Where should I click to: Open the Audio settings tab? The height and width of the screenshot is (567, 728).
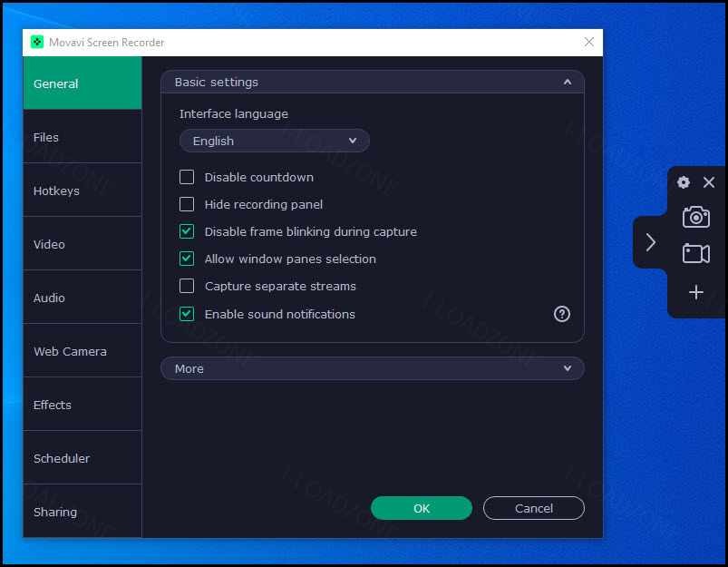(x=83, y=297)
